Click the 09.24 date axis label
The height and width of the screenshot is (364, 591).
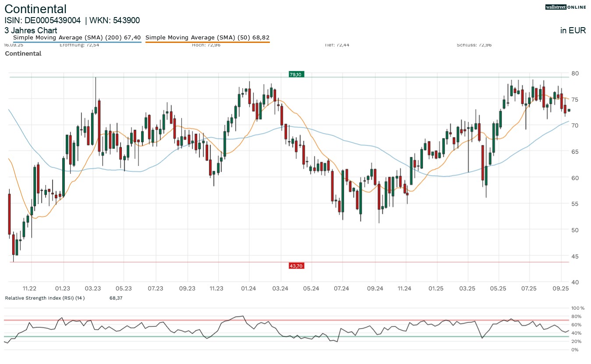click(375, 288)
